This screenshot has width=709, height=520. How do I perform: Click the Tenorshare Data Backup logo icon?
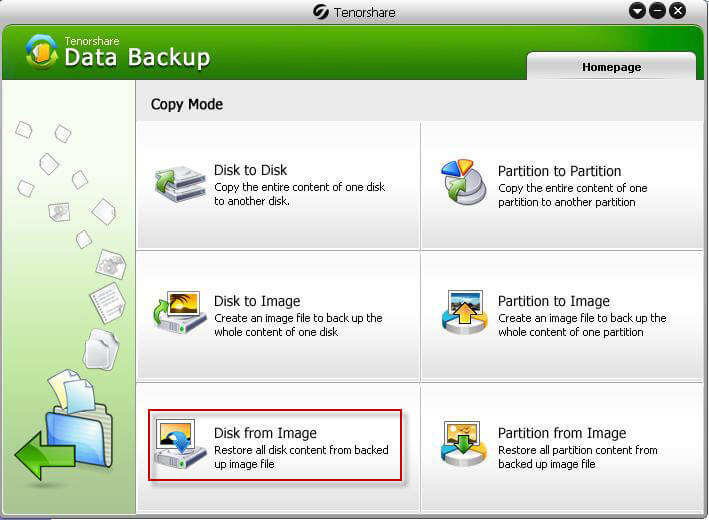(42, 51)
